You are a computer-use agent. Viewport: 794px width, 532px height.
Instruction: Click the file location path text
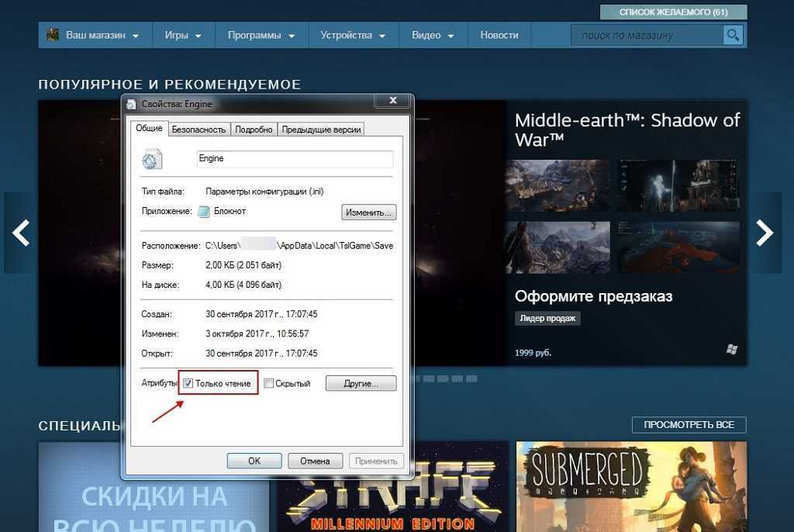(299, 245)
